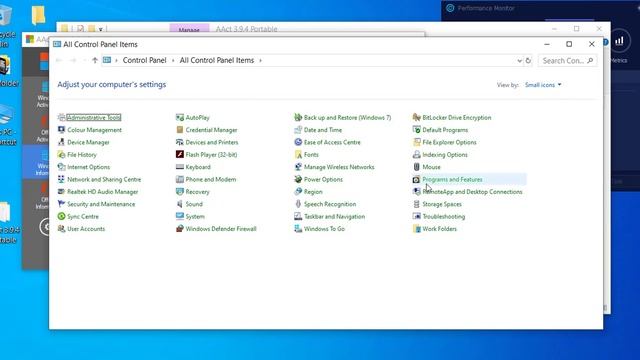The height and width of the screenshot is (360, 640).
Task: Open the Realtek HD Audio Manager icon
Action: pos(62,191)
